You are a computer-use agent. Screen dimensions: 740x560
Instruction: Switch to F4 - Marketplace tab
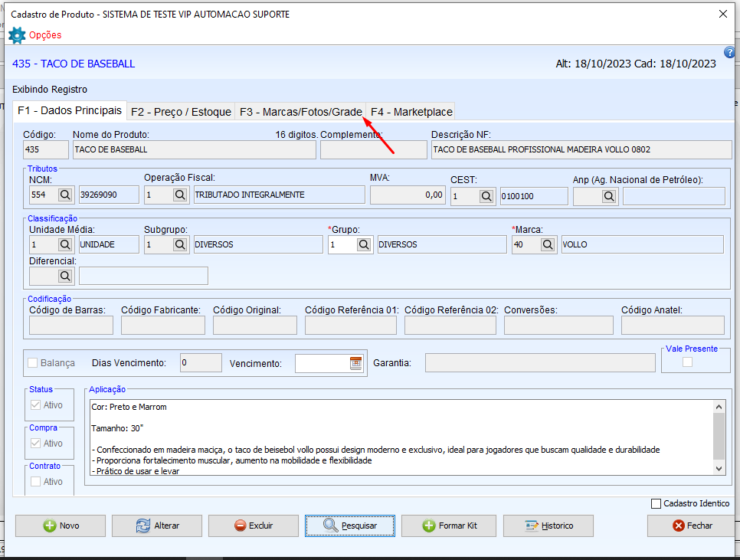point(411,112)
